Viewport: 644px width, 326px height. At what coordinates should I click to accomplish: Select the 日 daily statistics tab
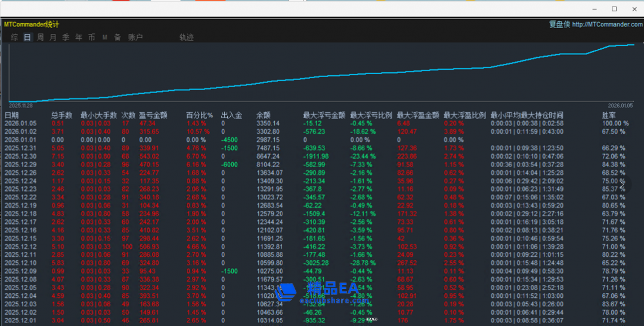pos(27,37)
